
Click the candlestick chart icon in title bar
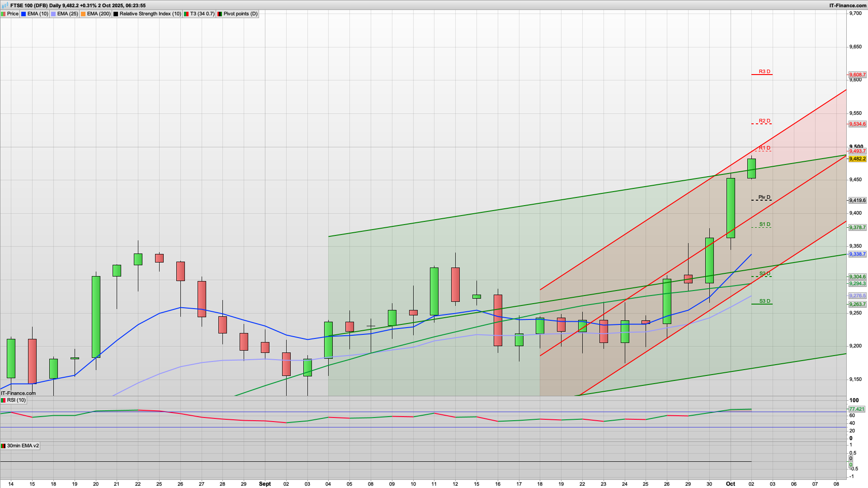tap(5, 5)
